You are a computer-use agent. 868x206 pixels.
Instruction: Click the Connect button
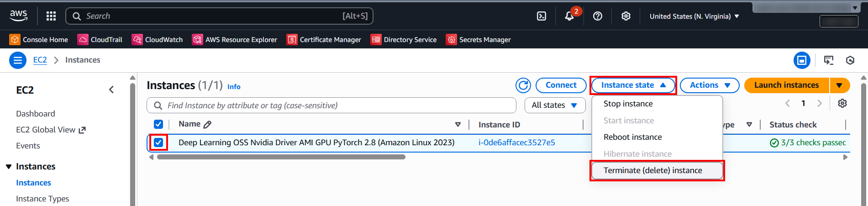click(561, 85)
